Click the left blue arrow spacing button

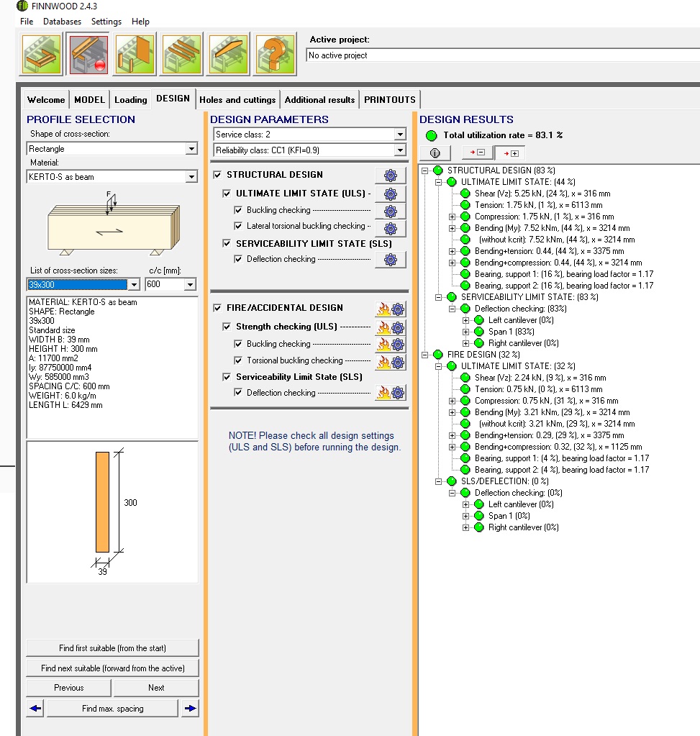pos(35,709)
